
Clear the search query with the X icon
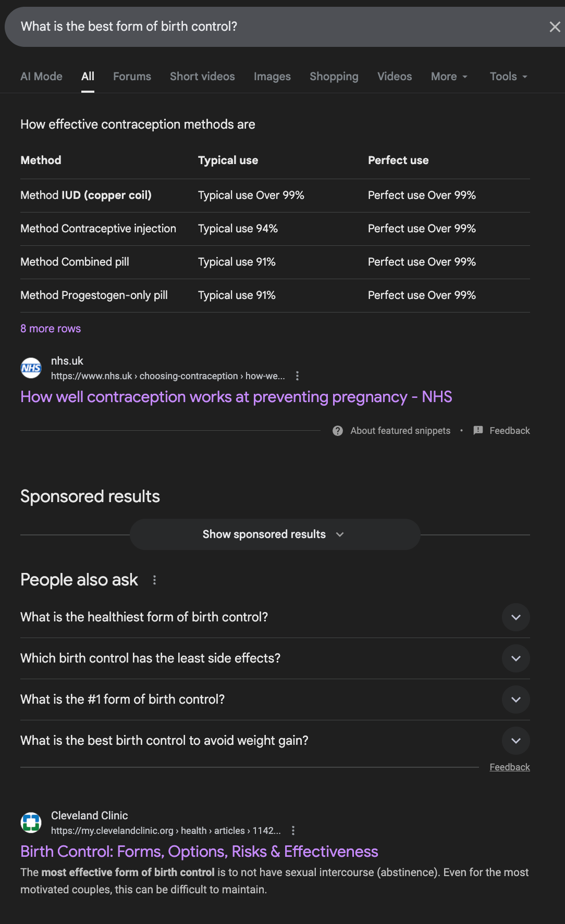(x=555, y=27)
